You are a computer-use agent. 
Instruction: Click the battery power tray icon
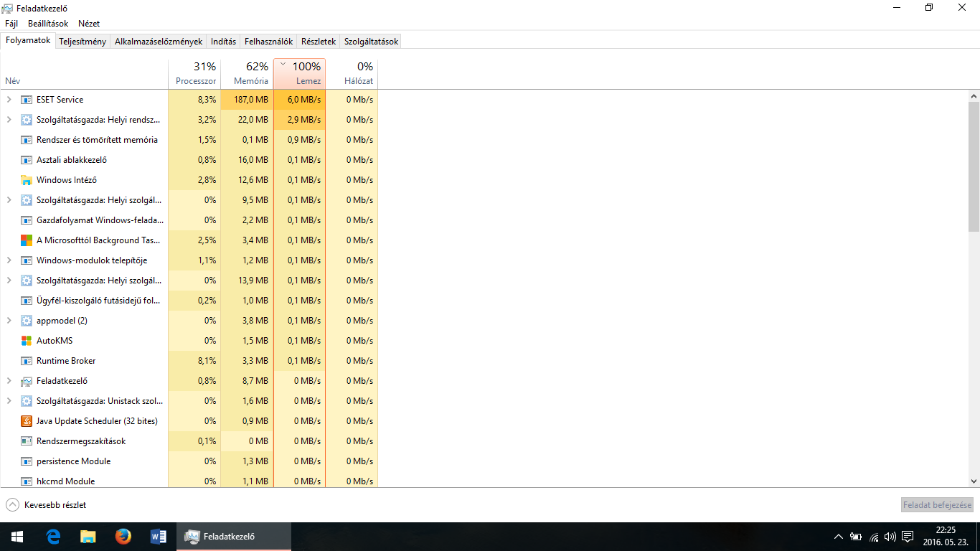[x=856, y=536]
